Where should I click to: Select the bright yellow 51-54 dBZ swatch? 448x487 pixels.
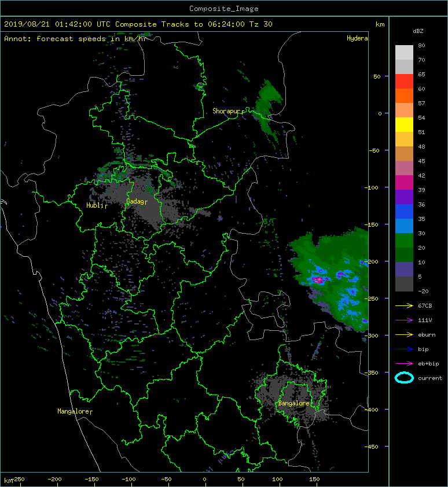[404, 125]
